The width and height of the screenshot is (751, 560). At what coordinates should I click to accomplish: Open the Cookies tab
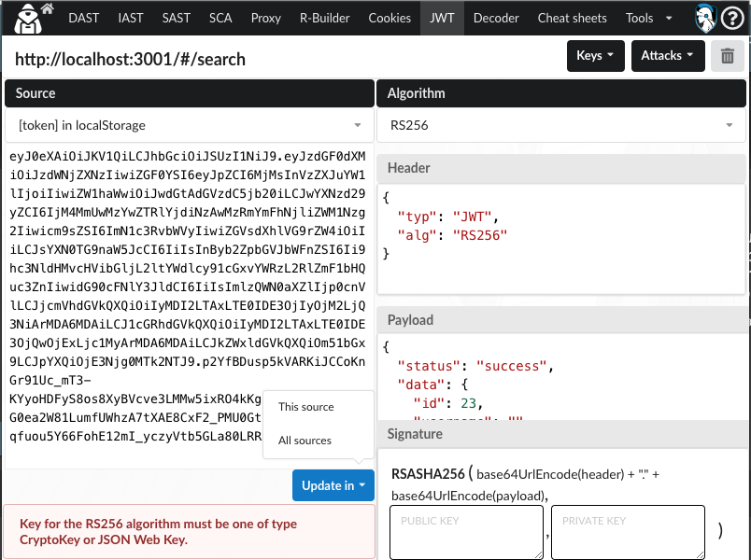390,18
